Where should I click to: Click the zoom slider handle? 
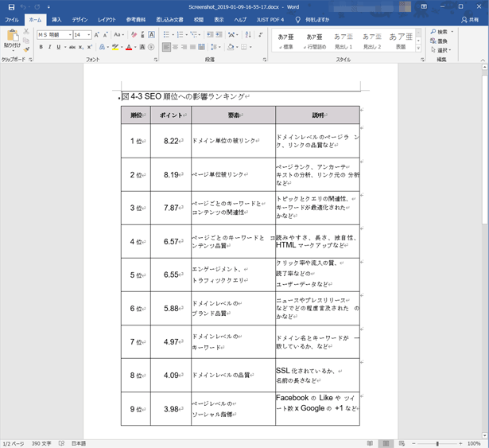point(437,444)
